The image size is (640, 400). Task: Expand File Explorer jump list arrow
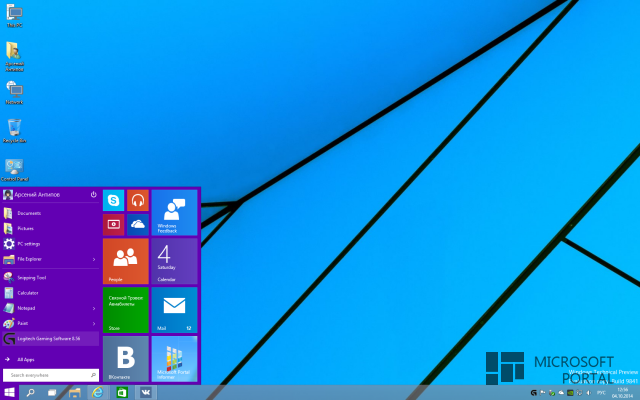point(94,260)
